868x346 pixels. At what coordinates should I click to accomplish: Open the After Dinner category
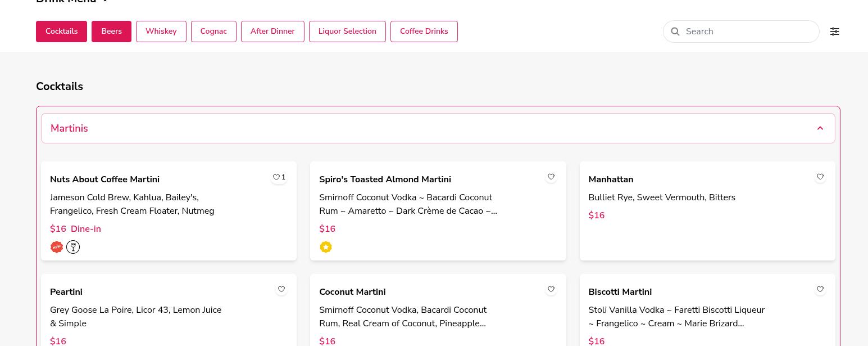(272, 32)
